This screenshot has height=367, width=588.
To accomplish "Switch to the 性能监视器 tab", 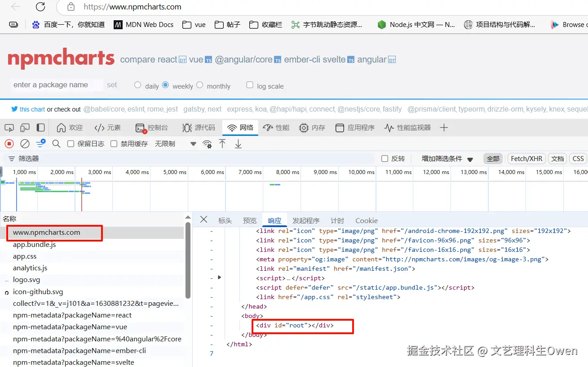I will point(407,128).
